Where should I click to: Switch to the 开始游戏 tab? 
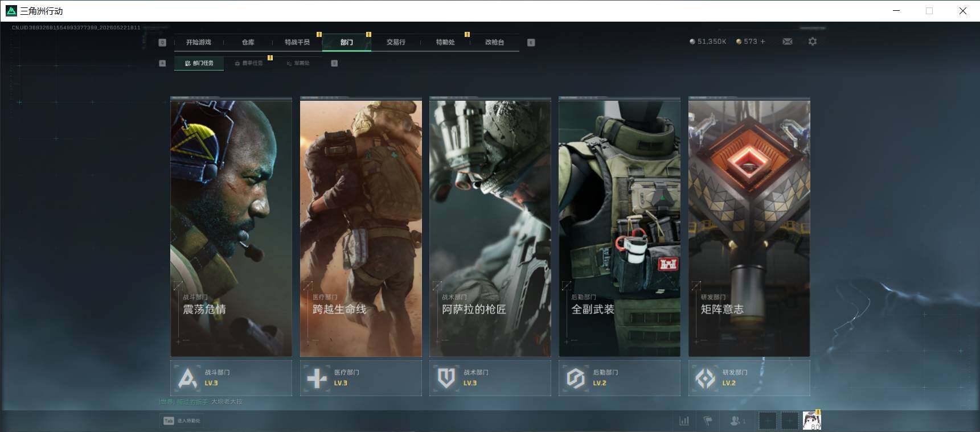pyautogui.click(x=199, y=42)
